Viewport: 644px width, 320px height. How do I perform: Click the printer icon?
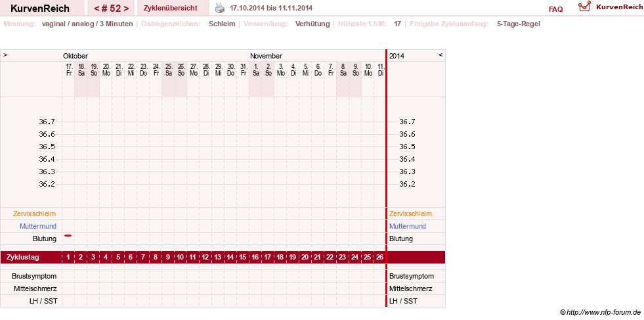(x=221, y=8)
